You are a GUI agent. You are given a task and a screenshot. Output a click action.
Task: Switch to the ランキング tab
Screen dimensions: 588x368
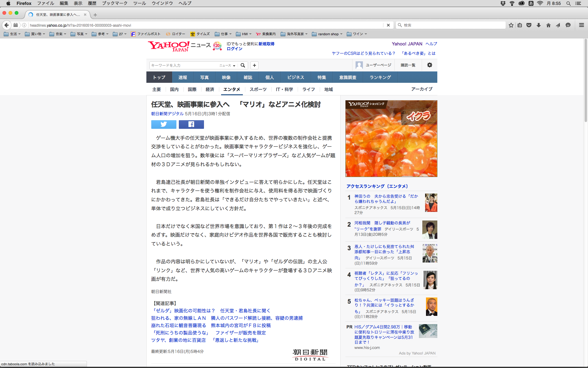coord(380,77)
